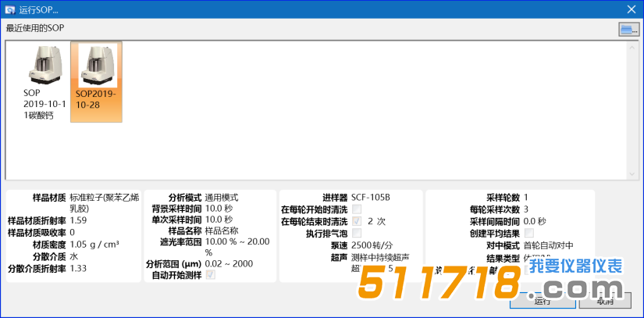Image resolution: width=644 pixels, height=318 pixels.
Task: Toggle 自动开始测样 checkbox
Action: 210,275
